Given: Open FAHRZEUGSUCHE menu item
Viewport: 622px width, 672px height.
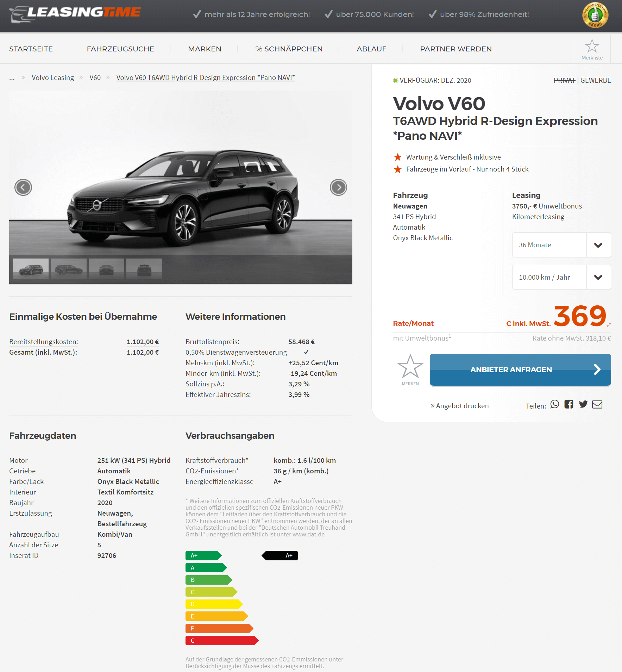Looking at the screenshot, I should pyautogui.click(x=120, y=49).
